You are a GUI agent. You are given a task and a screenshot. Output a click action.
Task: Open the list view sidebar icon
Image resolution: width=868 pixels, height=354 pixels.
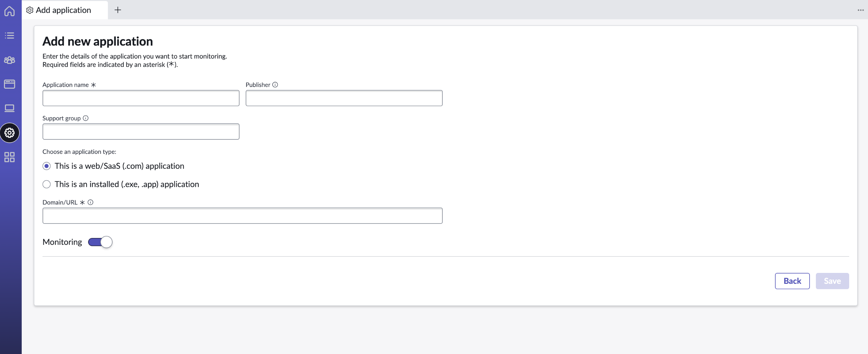point(10,35)
